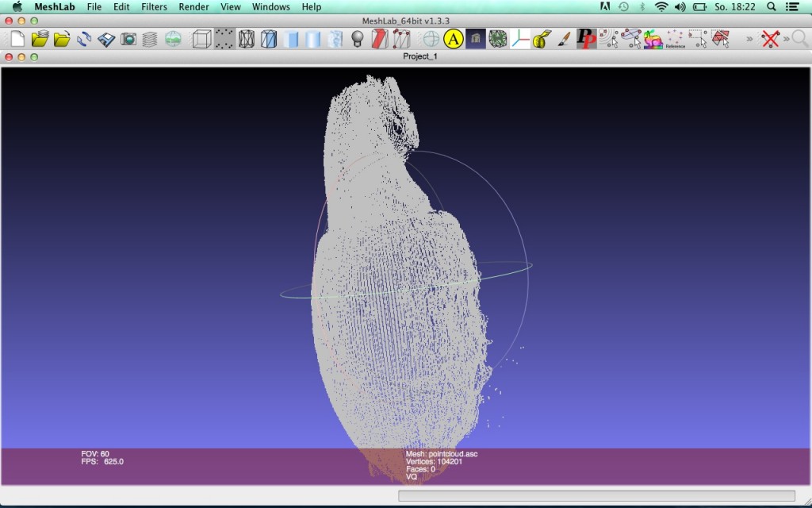Open the View menu

(x=231, y=6)
